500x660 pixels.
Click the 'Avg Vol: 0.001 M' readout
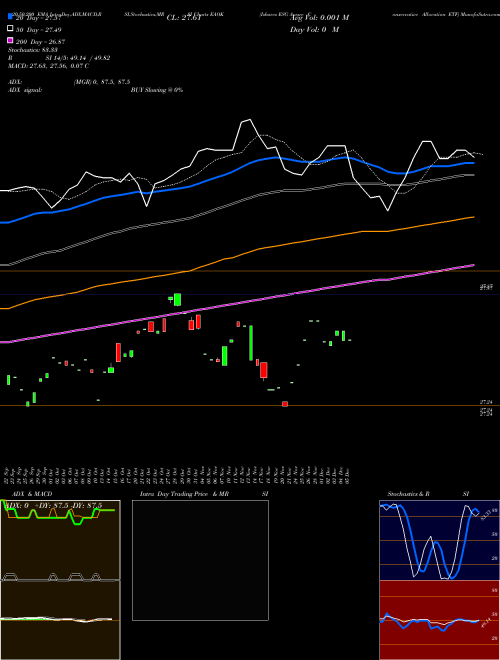coord(319,18)
